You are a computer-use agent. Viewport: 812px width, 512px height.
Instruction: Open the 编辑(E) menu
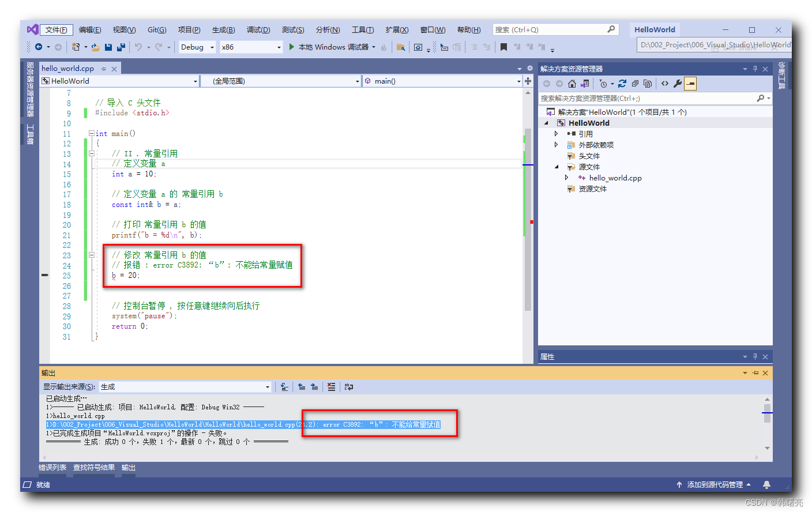(x=90, y=30)
